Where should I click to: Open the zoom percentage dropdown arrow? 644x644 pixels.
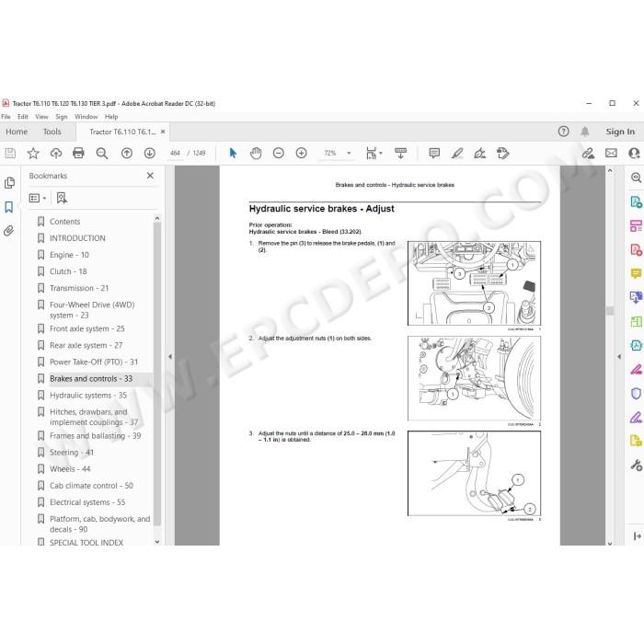(349, 154)
